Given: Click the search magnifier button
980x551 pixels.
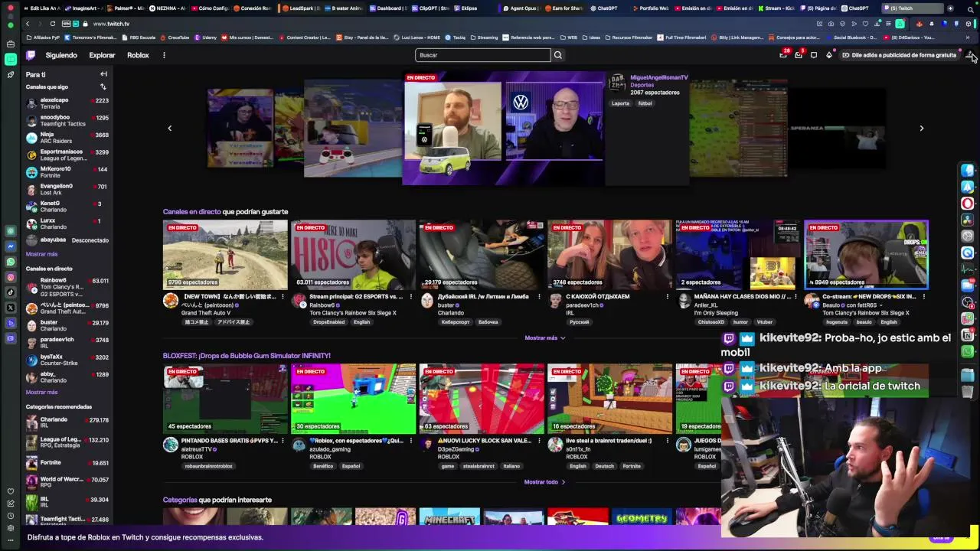Looking at the screenshot, I should point(558,55).
